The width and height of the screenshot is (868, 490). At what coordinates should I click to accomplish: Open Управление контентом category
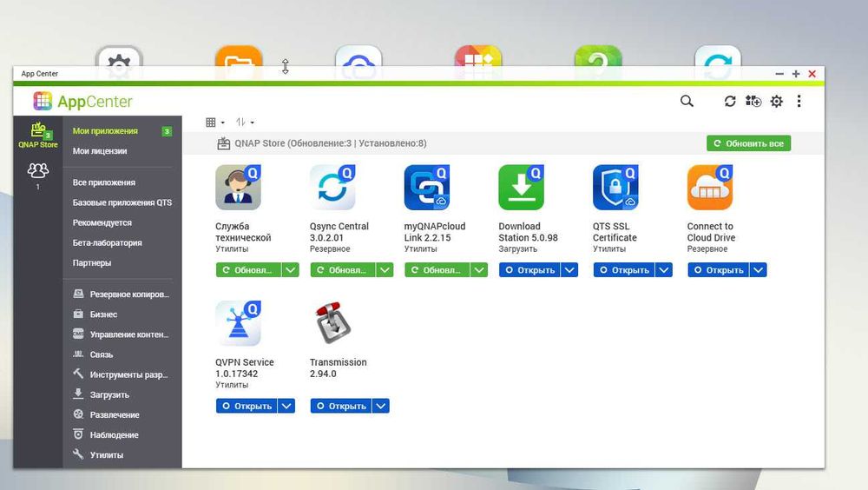[122, 334]
